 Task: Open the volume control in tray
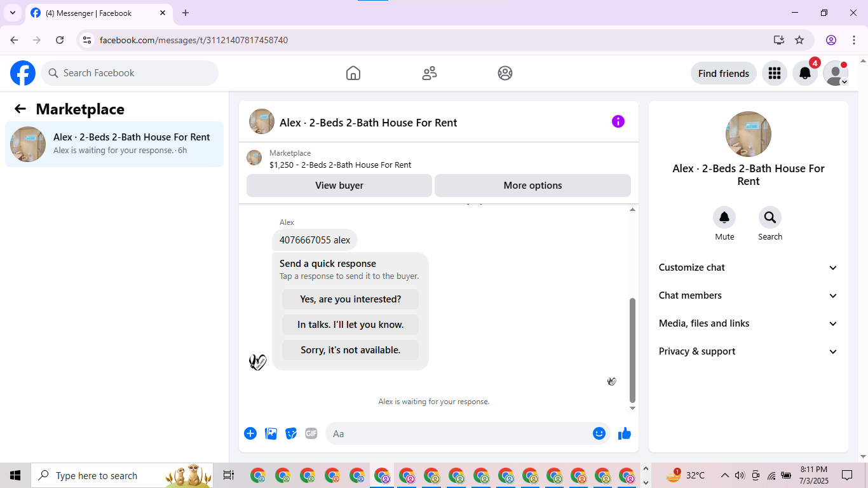pos(740,475)
